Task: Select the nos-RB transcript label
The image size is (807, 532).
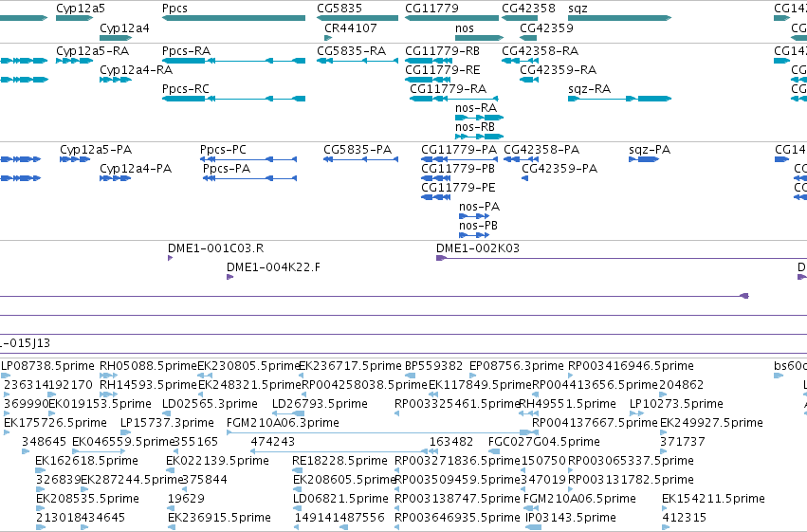Action: [x=475, y=127]
